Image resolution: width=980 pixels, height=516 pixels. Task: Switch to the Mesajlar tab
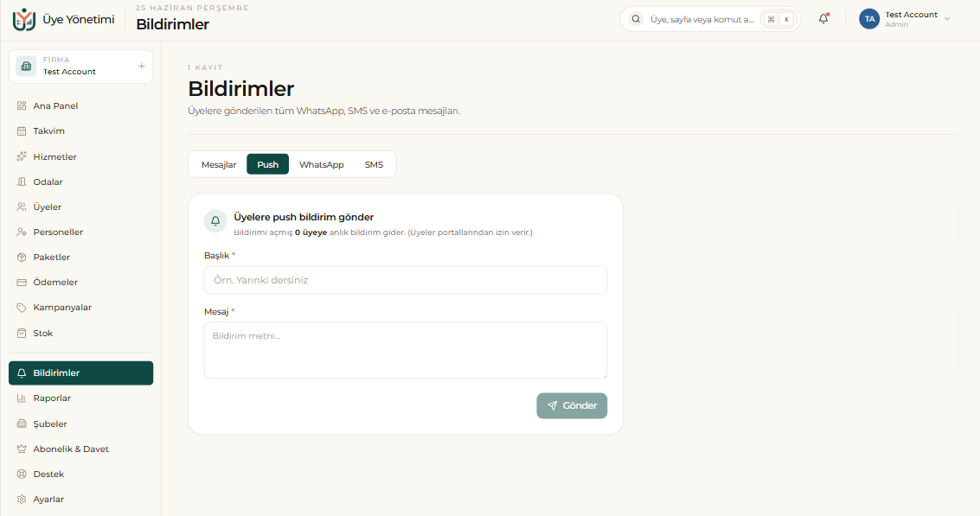pyautogui.click(x=219, y=164)
